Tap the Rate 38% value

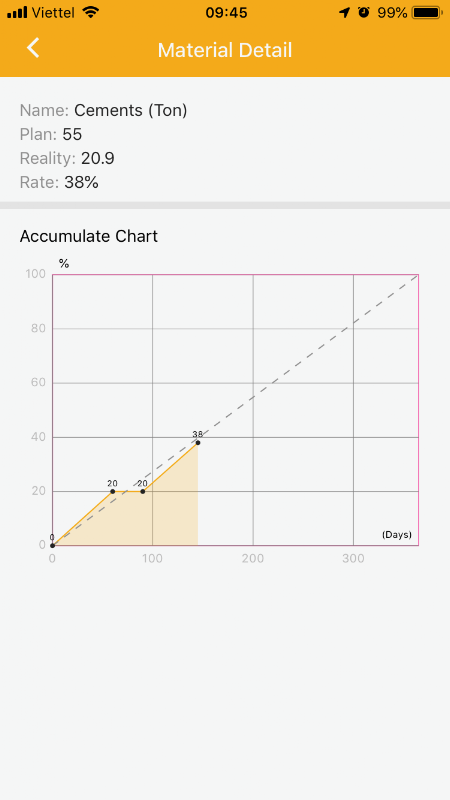82,183
